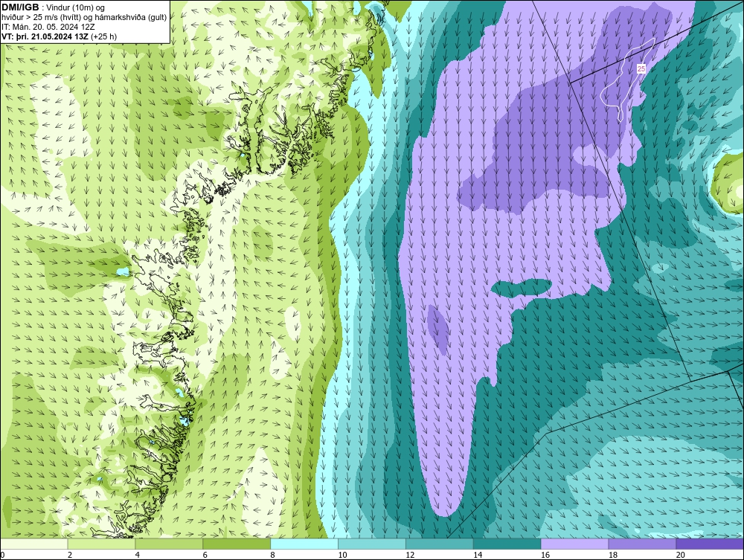Screen dimensions: 744x560
Task: Click the 2–4 m/s light green swatch
Action: point(101,544)
